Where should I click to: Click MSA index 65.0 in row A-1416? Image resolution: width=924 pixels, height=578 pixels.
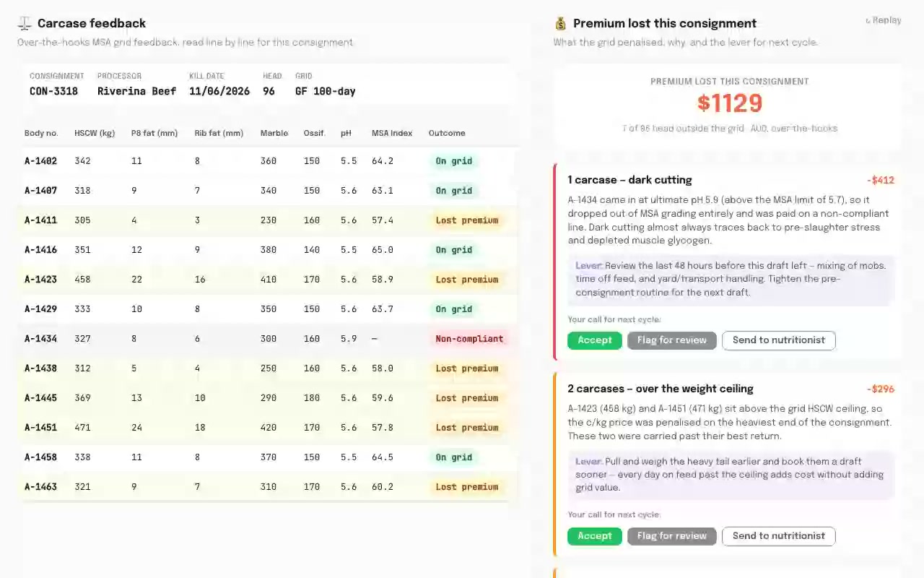coord(383,250)
